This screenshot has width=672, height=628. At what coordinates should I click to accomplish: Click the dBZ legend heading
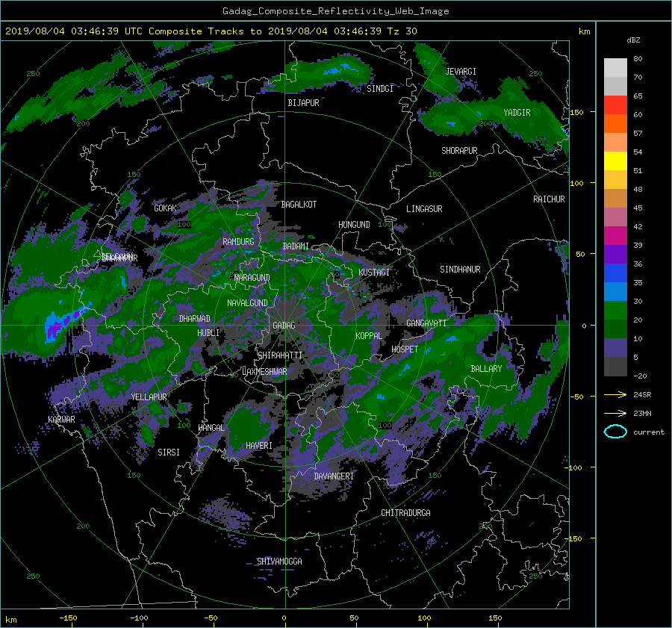pyautogui.click(x=633, y=40)
